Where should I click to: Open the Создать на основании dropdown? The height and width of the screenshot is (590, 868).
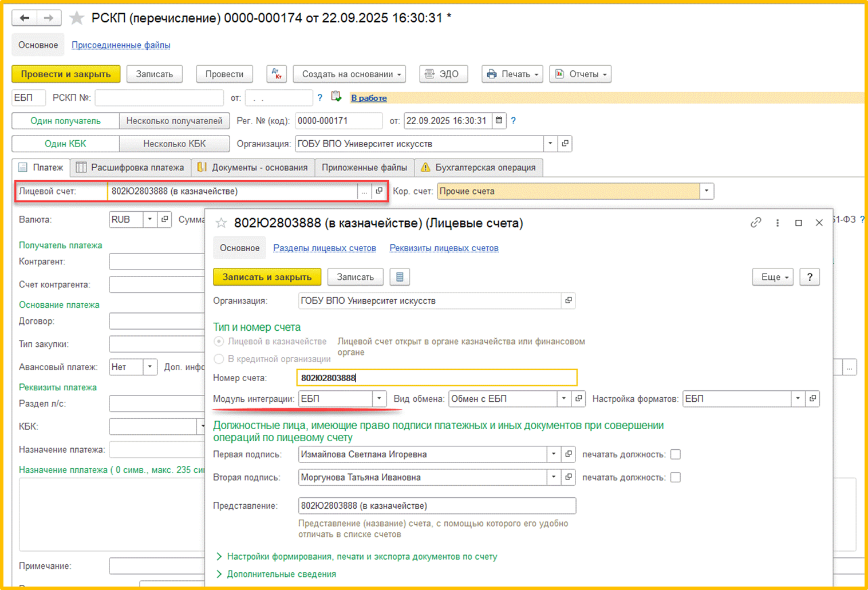click(349, 74)
